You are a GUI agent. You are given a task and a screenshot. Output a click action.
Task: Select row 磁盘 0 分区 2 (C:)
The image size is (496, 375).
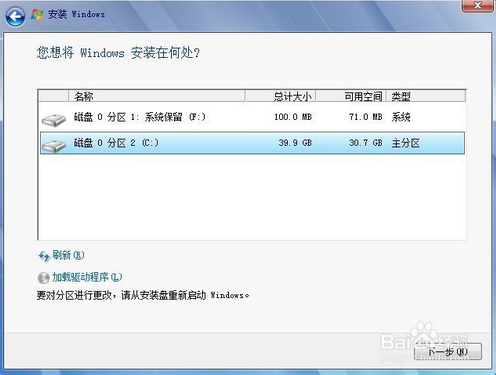tap(252, 143)
